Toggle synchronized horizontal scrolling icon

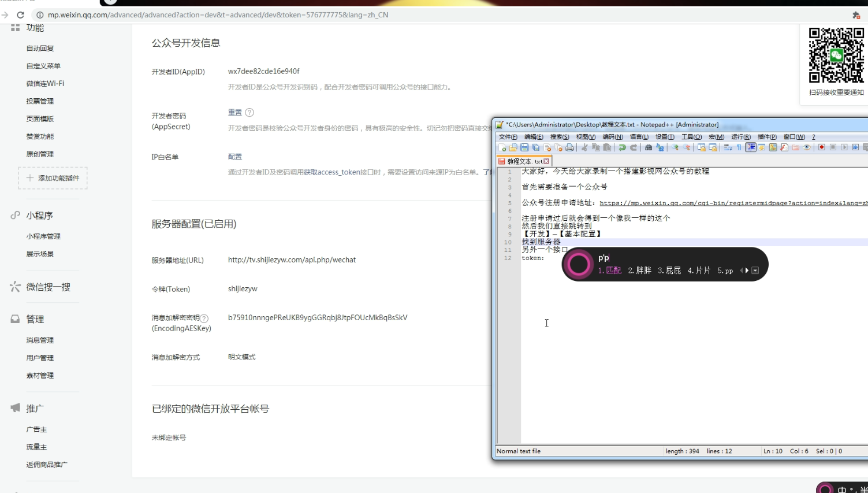coord(713,147)
